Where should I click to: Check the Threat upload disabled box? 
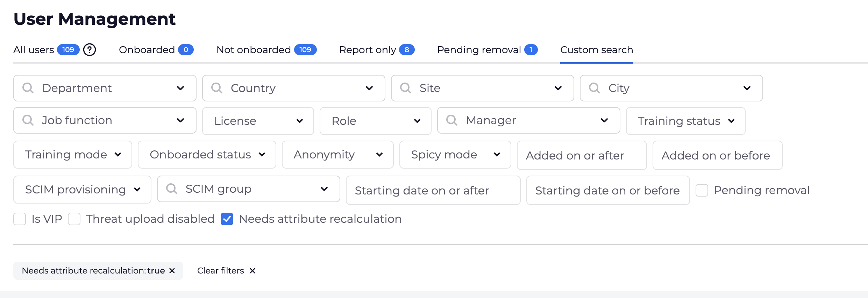[x=74, y=219]
